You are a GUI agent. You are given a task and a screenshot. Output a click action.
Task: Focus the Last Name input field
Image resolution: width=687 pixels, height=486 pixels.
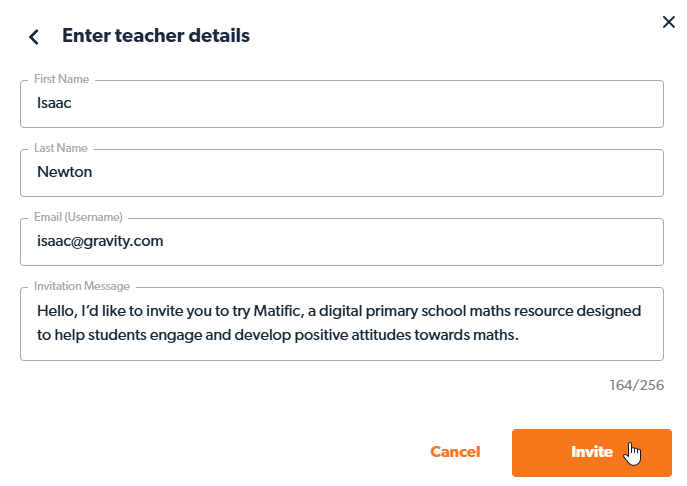coord(342,173)
